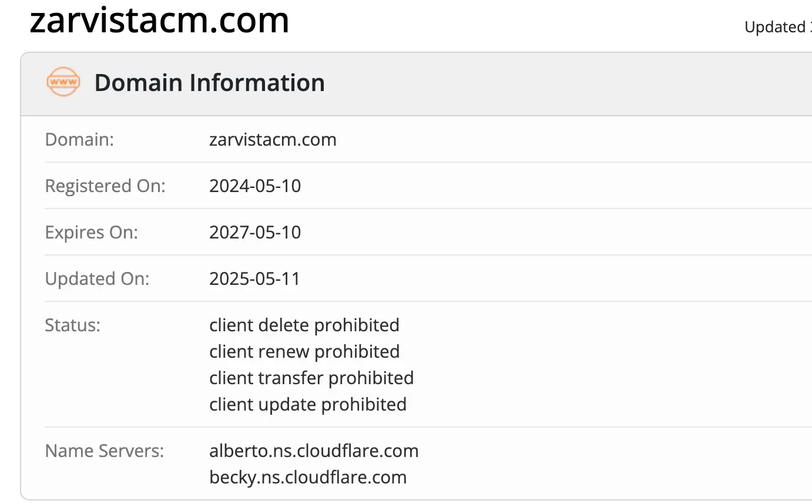This screenshot has width=812, height=504.
Task: Click the Expires On: field label
Action: pyautogui.click(x=91, y=232)
